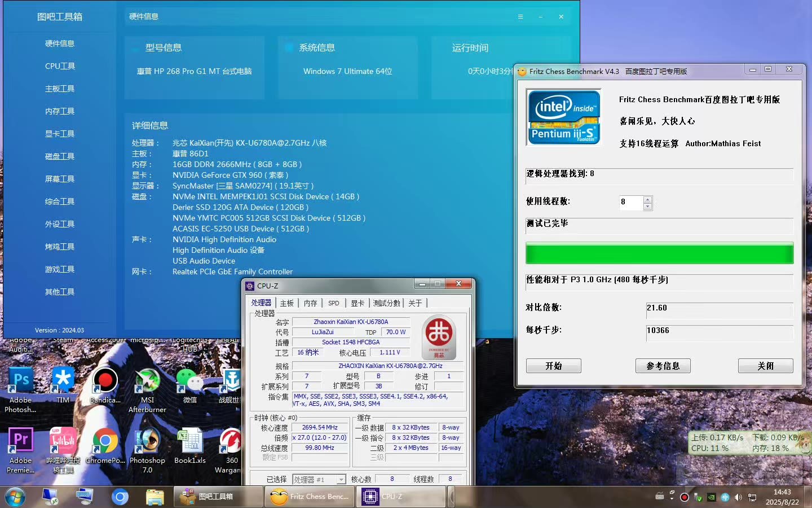The width and height of the screenshot is (812, 508).
Task: Click 参考信息 button in Fritz
Action: [x=663, y=366]
